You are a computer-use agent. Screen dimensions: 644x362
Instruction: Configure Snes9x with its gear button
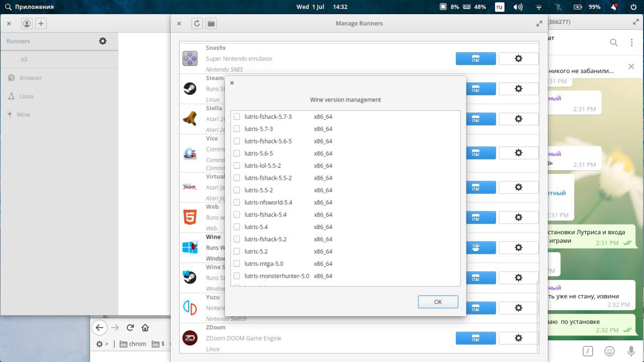(x=518, y=59)
